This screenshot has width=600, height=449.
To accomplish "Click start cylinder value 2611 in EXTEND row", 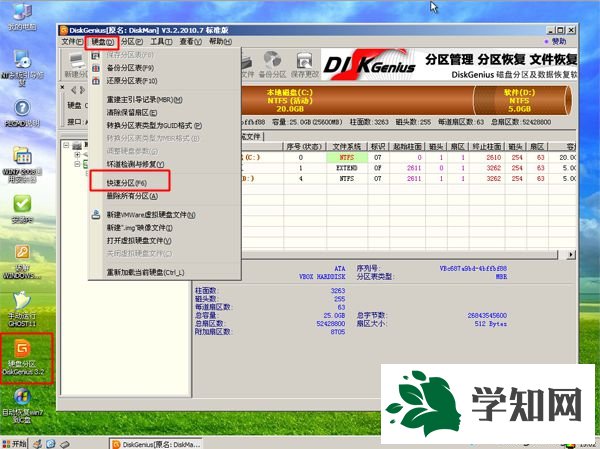I will click(414, 168).
